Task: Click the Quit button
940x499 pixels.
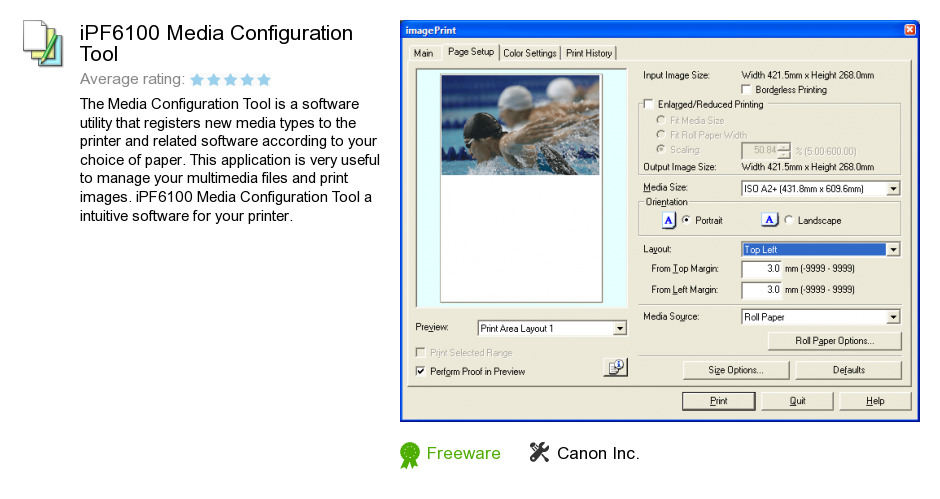Action: 797,401
